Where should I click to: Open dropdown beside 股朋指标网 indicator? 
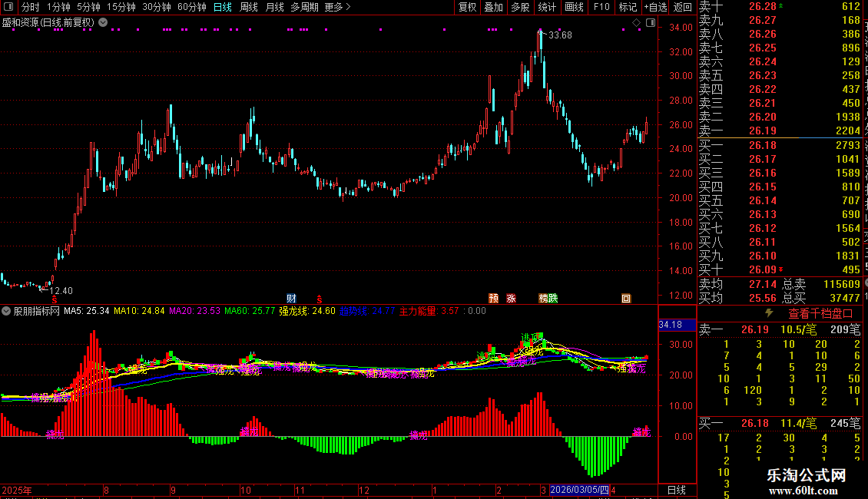(6, 311)
